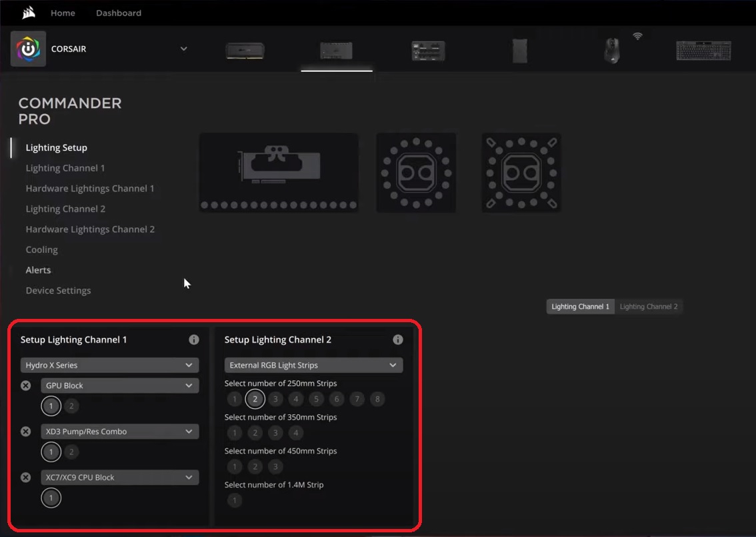Switch to the Dashboard menu
756x537 pixels.
click(x=118, y=13)
